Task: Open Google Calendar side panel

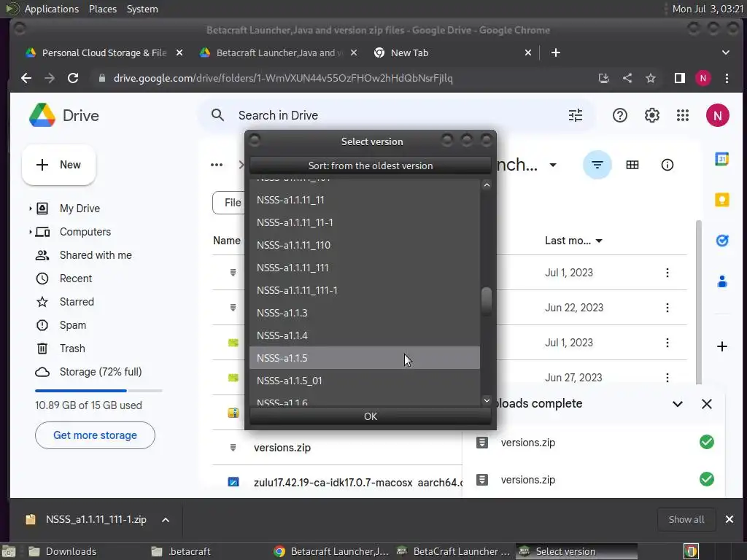Action: click(x=721, y=159)
